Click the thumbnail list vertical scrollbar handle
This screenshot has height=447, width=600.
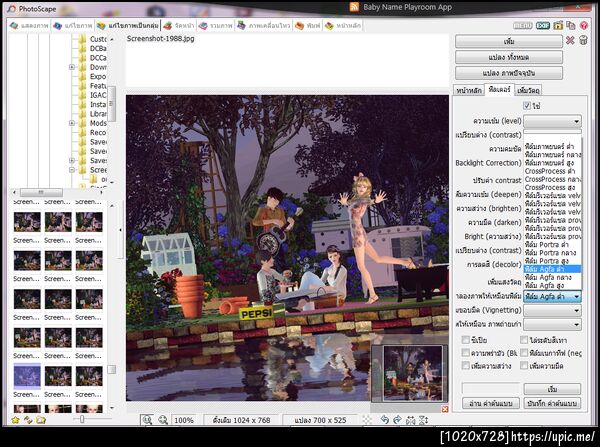tap(112, 369)
